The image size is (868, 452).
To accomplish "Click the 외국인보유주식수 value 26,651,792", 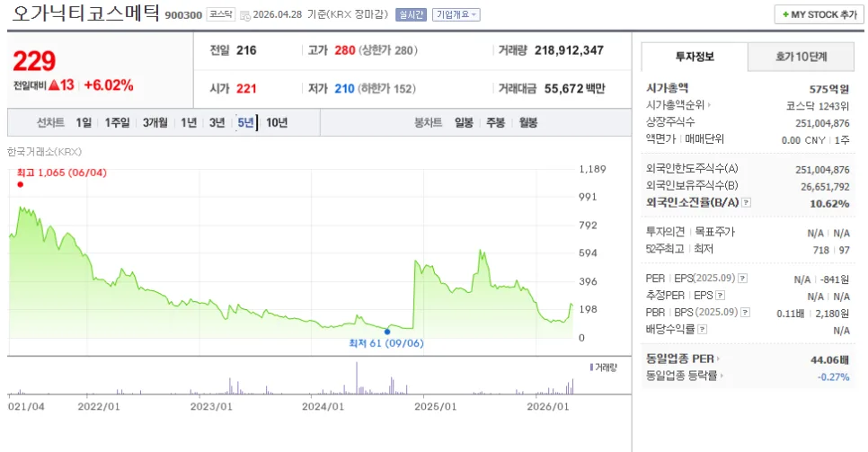I will 825,187.
